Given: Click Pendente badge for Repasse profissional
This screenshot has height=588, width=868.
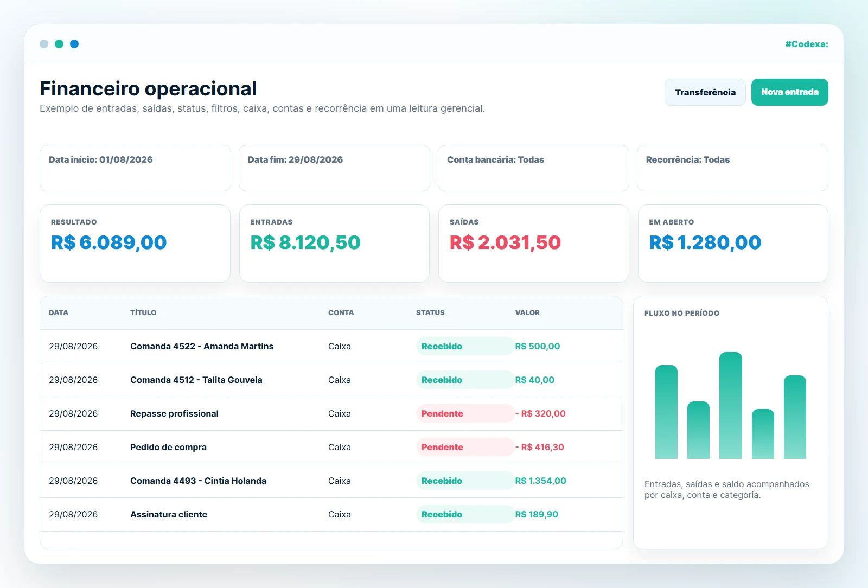Looking at the screenshot, I should 465,414.
